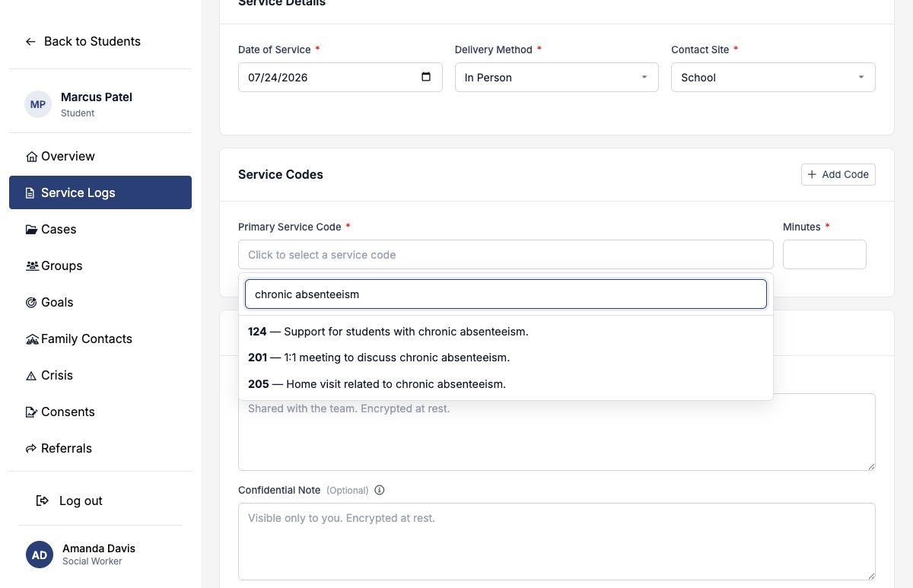Viewport: 913px width, 588px height.
Task: Click the Amanda Davis user name
Action: (x=99, y=548)
